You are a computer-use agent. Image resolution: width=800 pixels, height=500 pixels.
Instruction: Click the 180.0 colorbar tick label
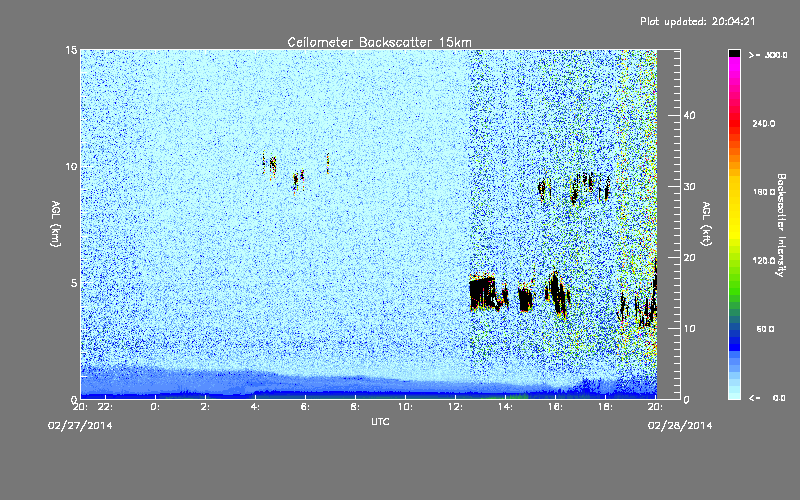click(x=764, y=192)
